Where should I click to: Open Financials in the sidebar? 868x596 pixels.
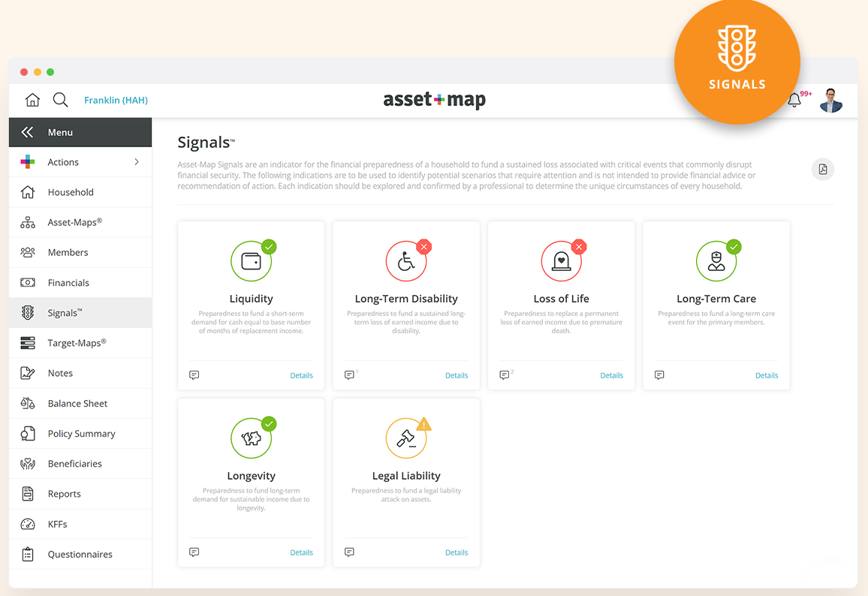(x=80, y=283)
